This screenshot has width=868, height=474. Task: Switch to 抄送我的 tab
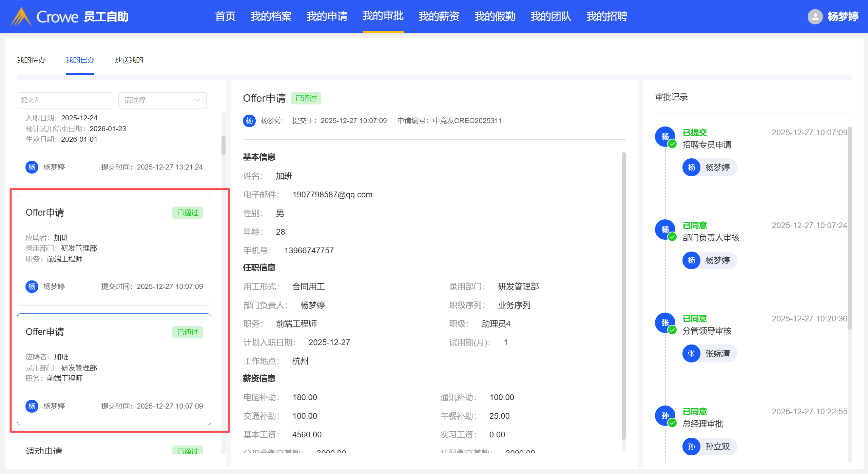[x=129, y=60]
